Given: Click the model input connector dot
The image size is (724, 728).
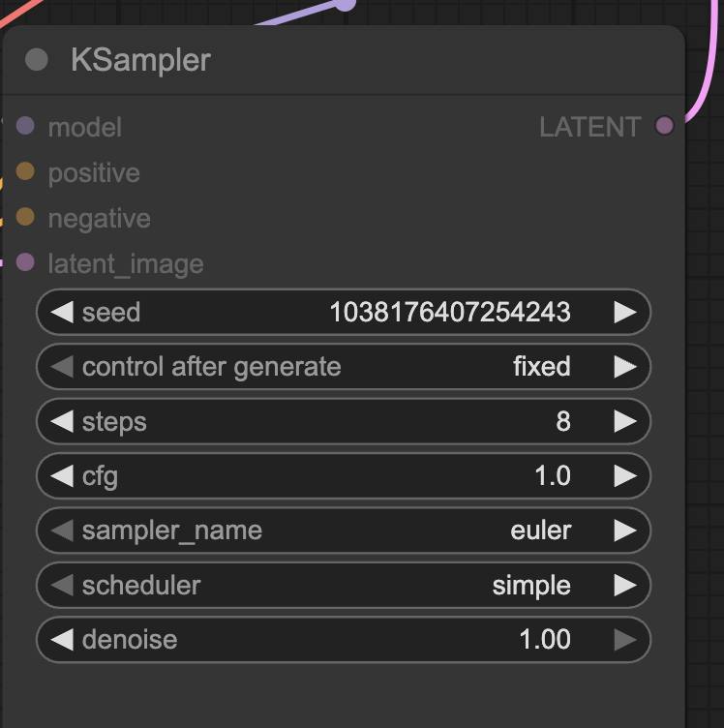Looking at the screenshot, I should (25, 126).
